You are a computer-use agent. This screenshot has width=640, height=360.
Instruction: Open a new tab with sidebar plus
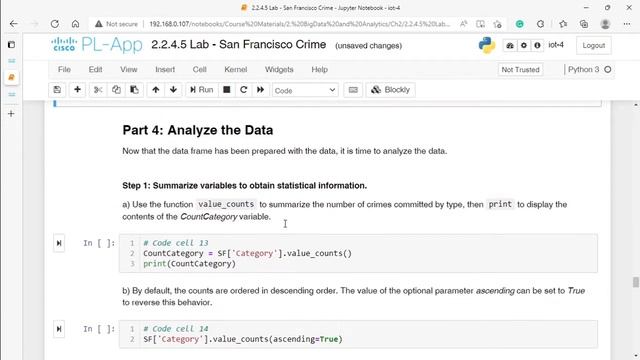(11, 113)
